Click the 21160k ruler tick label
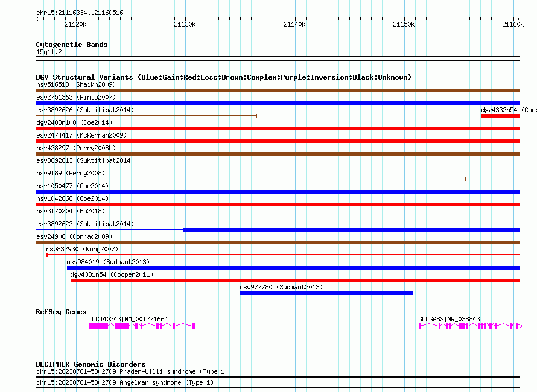 click(513, 24)
